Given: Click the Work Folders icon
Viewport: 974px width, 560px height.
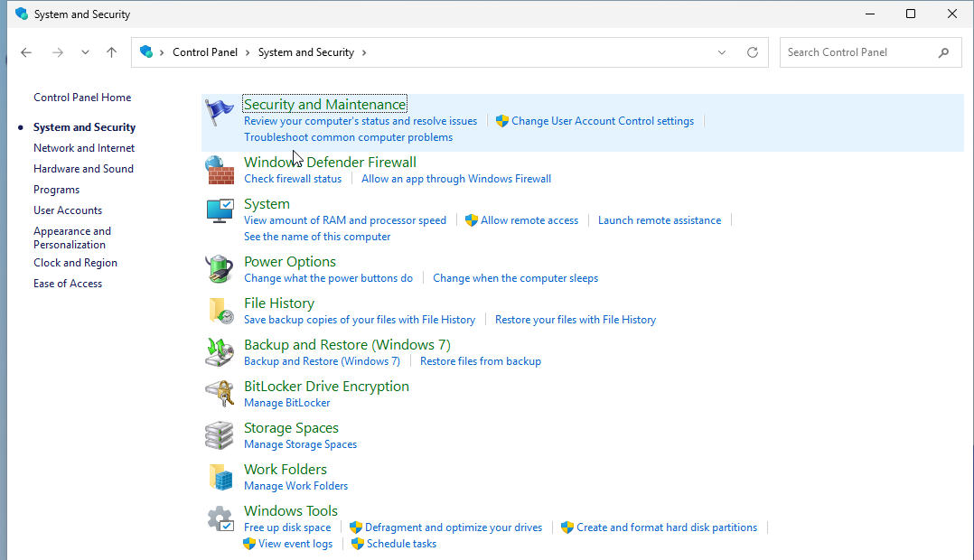Looking at the screenshot, I should 220,477.
